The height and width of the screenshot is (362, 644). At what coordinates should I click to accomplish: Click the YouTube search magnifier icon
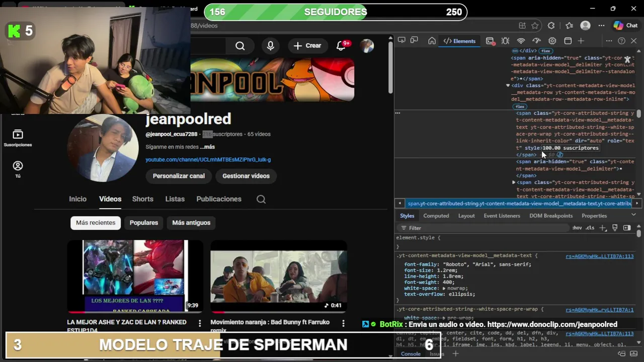tap(240, 46)
